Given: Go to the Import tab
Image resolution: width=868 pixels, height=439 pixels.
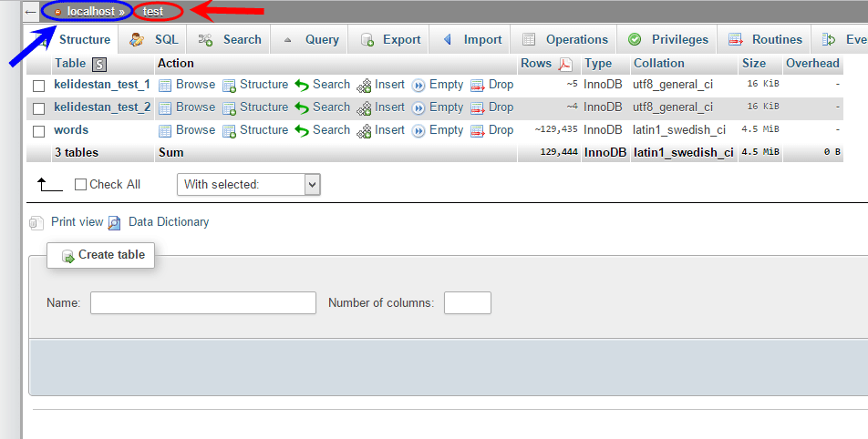Looking at the screenshot, I should [x=470, y=40].
